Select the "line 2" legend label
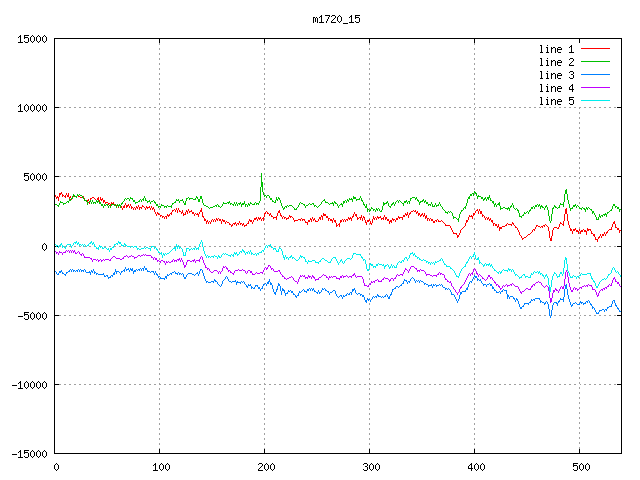This screenshot has width=640, height=480. (556, 62)
